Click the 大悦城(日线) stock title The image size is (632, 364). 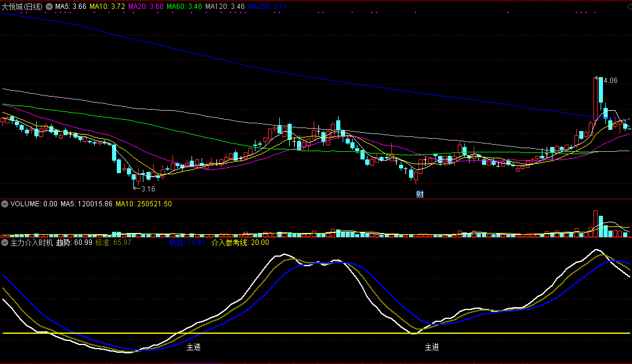pyautogui.click(x=22, y=7)
